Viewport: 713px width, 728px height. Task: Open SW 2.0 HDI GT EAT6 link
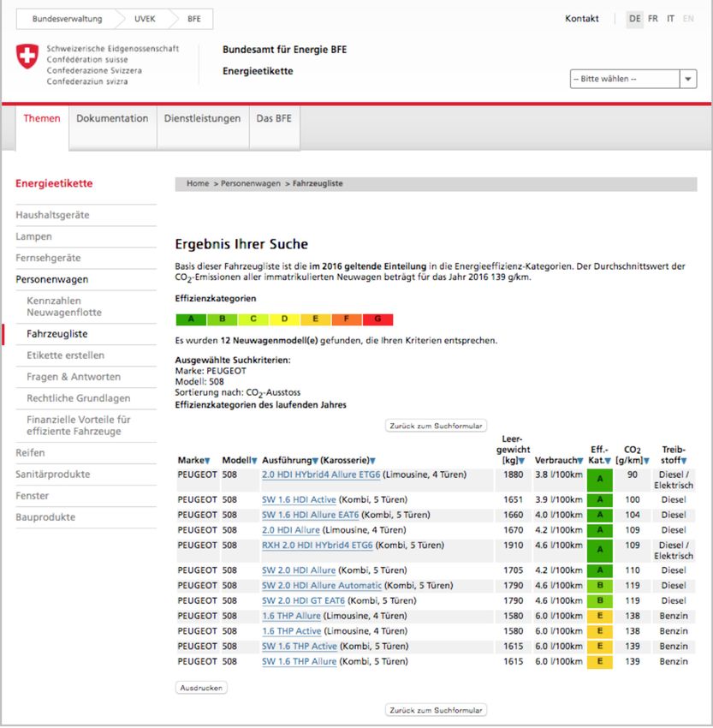303,600
